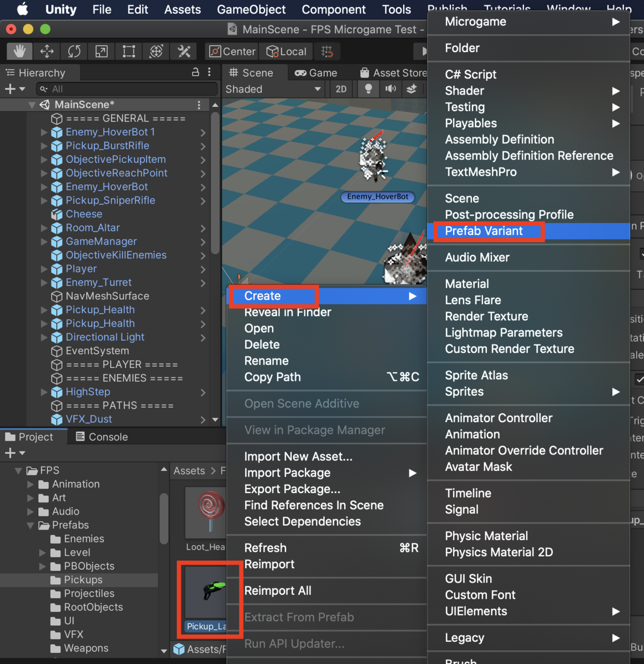This screenshot has width=644, height=664.
Task: Expand Enemy_HoverBot 1 in the hierarchy
Action: [x=44, y=132]
